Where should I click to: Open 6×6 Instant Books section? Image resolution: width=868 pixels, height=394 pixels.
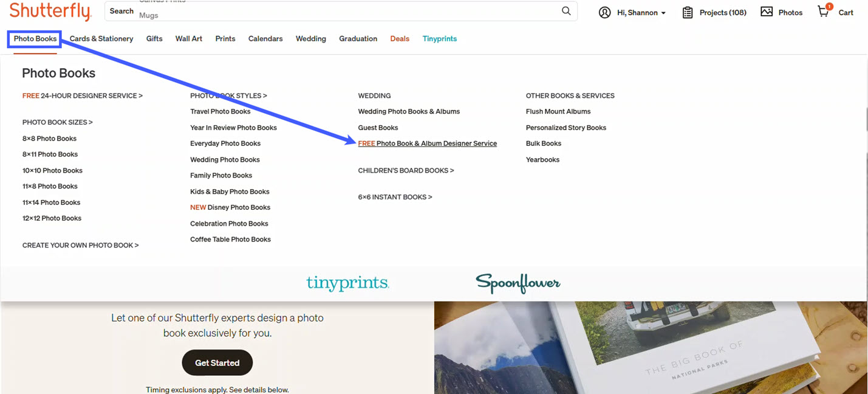tap(395, 197)
